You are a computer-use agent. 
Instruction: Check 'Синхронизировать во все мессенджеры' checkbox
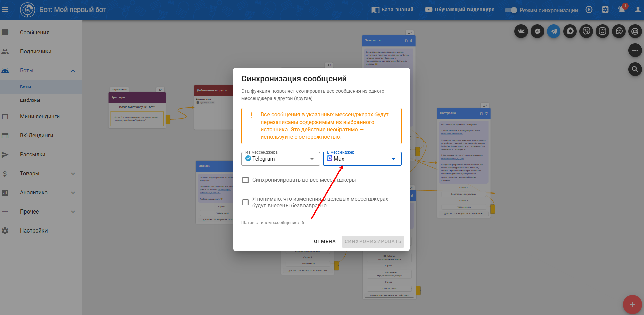tap(245, 180)
